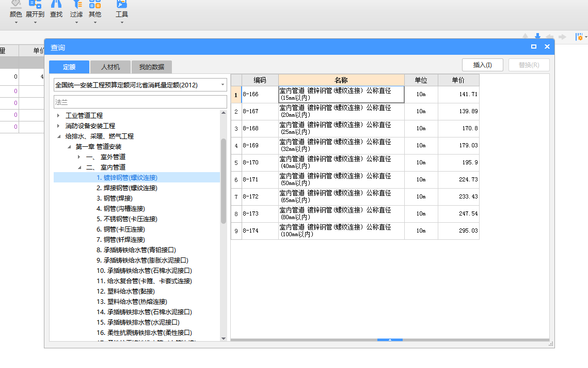
Task: Click price cell 170.8
Action: 458,128
